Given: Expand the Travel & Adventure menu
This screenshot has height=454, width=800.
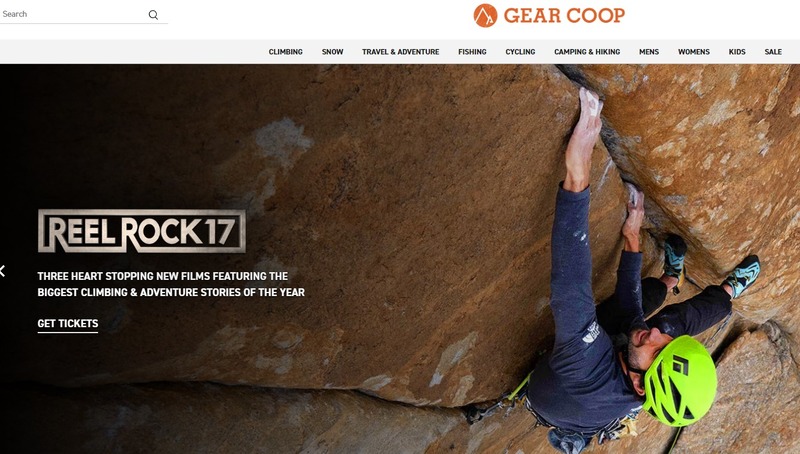Looking at the screenshot, I should point(401,52).
